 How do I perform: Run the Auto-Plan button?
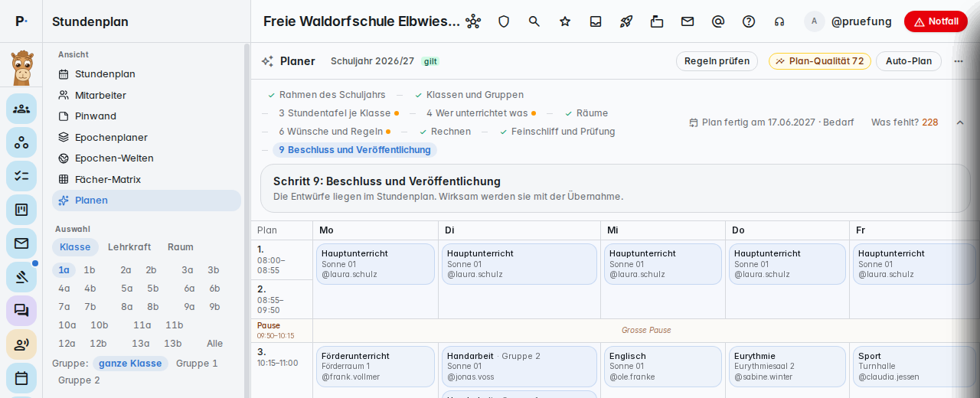908,61
